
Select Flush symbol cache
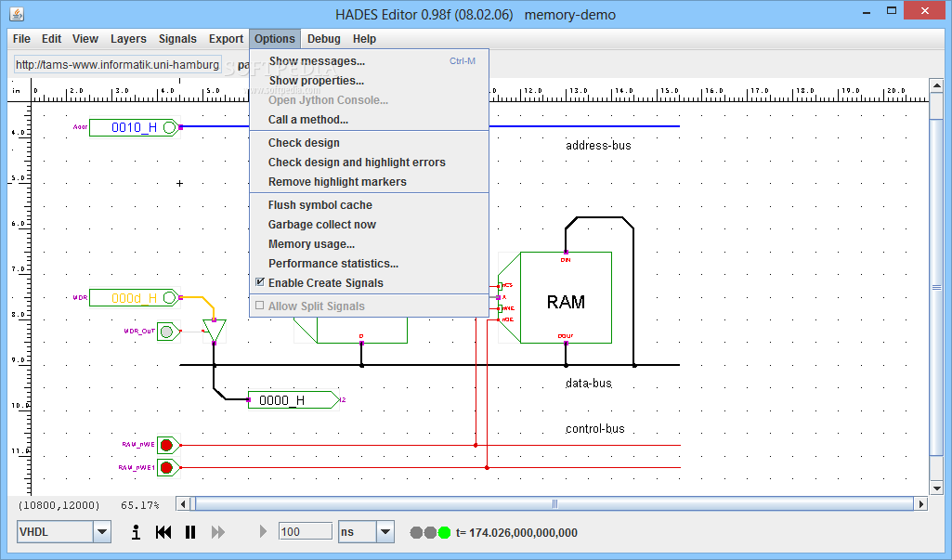369,204
